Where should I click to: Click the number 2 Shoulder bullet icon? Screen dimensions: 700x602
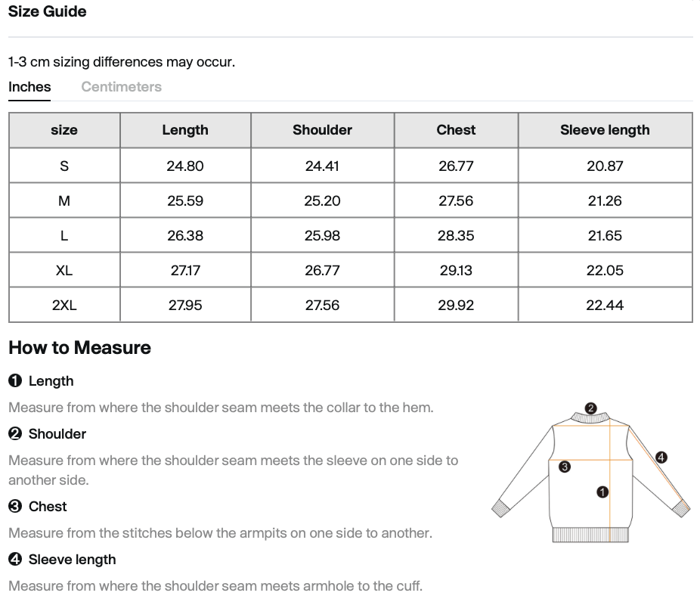point(15,433)
